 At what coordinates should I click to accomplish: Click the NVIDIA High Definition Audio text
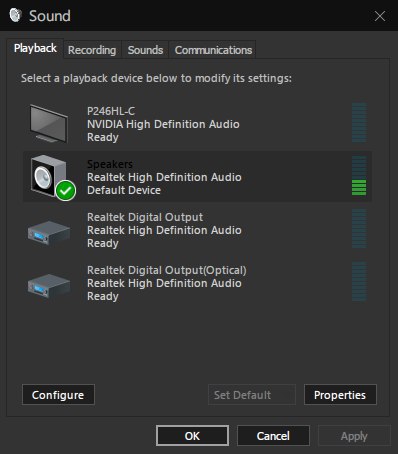[x=163, y=124]
